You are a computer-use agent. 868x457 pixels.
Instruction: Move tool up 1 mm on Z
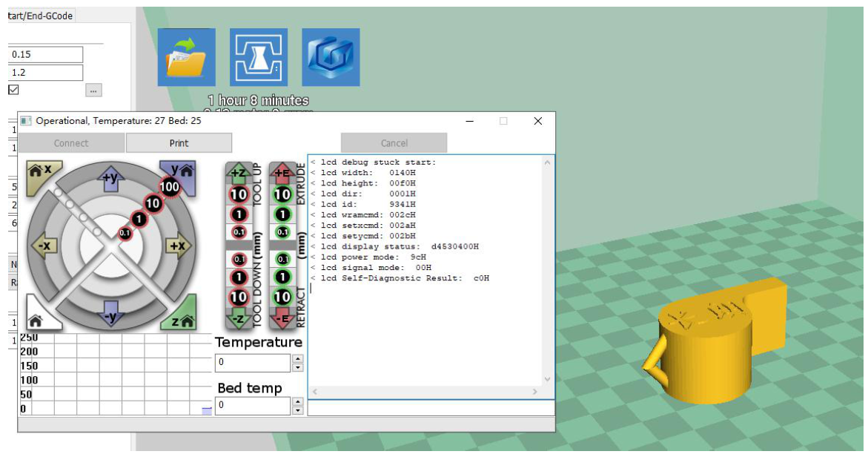pos(239,214)
